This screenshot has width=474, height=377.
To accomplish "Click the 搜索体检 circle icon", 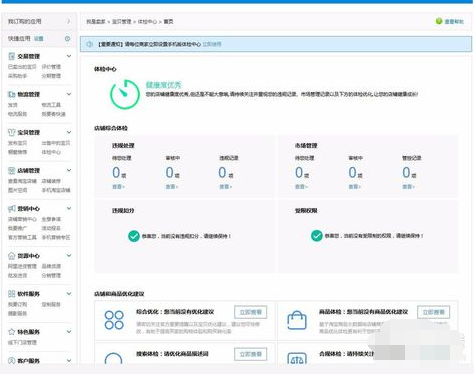I will click(x=113, y=358).
